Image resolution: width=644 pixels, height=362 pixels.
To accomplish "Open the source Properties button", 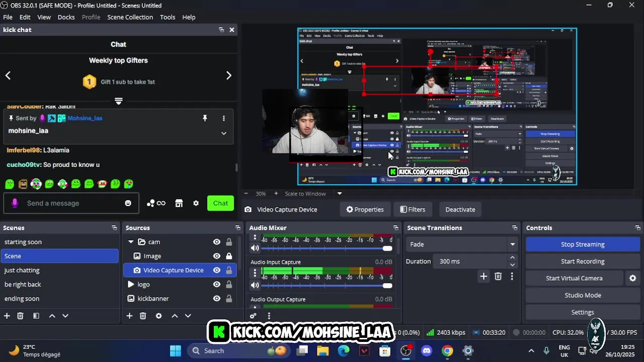I will click(x=365, y=210).
